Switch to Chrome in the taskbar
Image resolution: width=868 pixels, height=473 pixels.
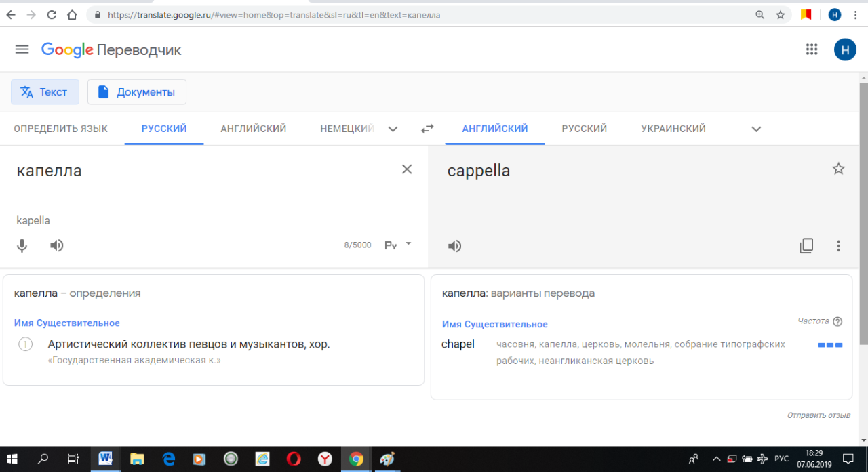click(357, 459)
